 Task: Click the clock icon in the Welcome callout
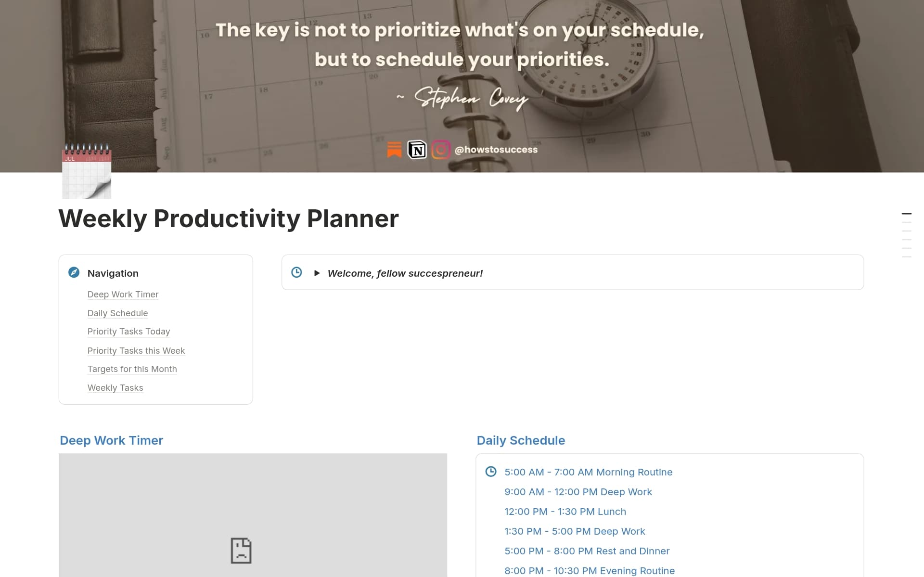tap(296, 272)
